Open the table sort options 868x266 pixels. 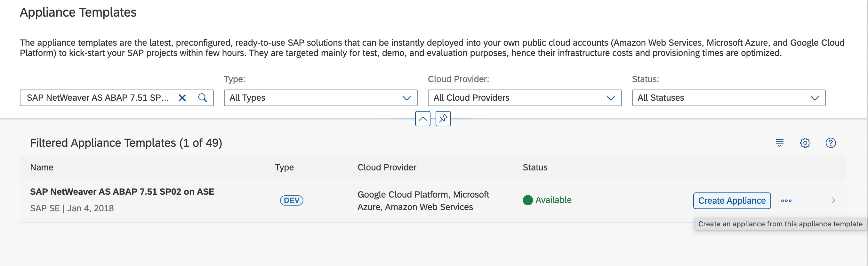click(x=779, y=143)
